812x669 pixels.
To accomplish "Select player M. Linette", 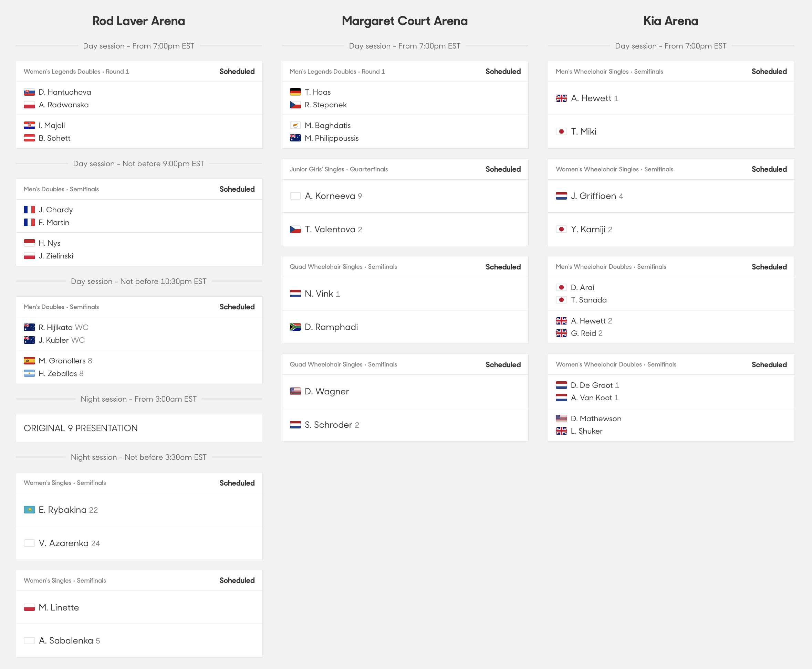I will [59, 607].
